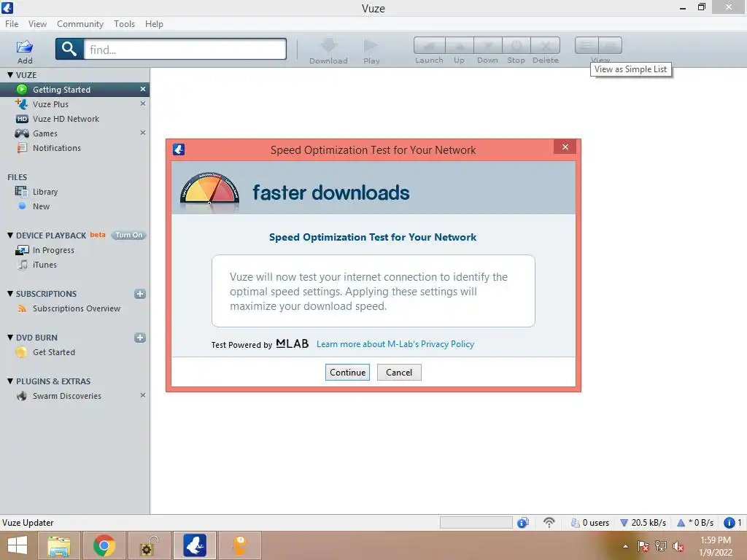This screenshot has height=560, width=747.
Task: Click the Delete toolbar button
Action: (546, 46)
